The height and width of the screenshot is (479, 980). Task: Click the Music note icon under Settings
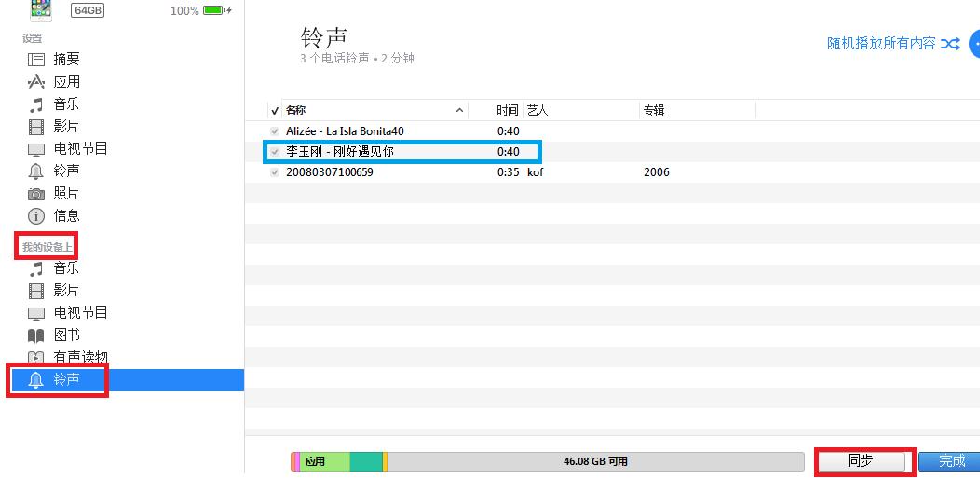pos(36,104)
